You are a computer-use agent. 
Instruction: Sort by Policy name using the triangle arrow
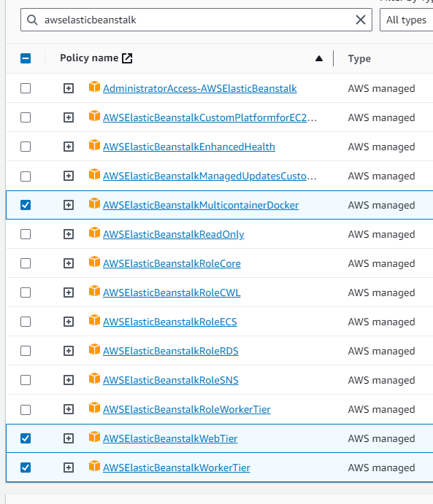pyautogui.click(x=319, y=58)
